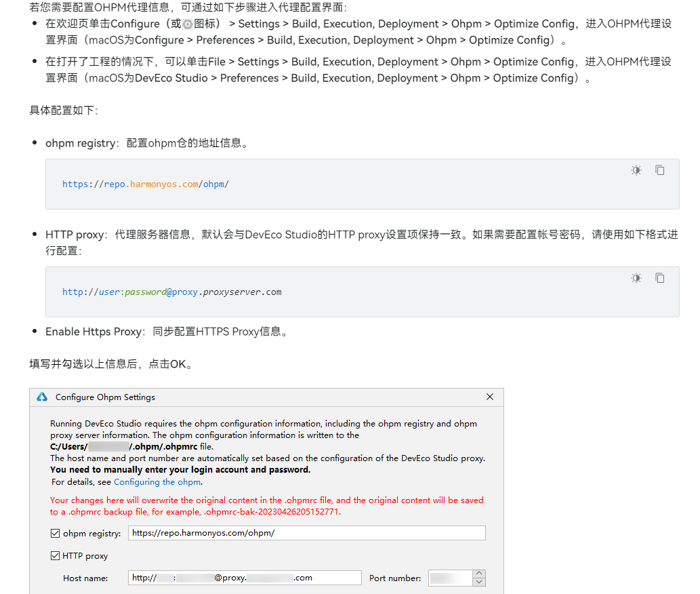Open the Configuring the ohpm link

click(157, 482)
